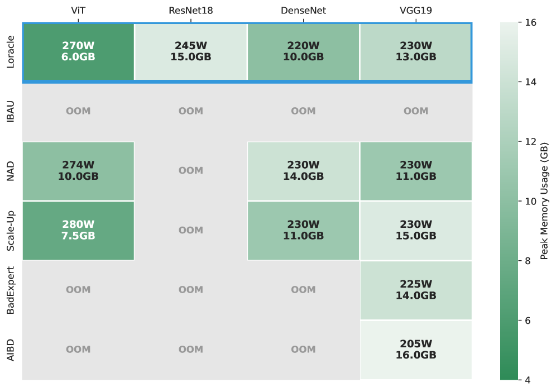Screen dimensions: 556x392
Task: Select the Scale-Up ViT 280W cell
Action: [x=78, y=230]
